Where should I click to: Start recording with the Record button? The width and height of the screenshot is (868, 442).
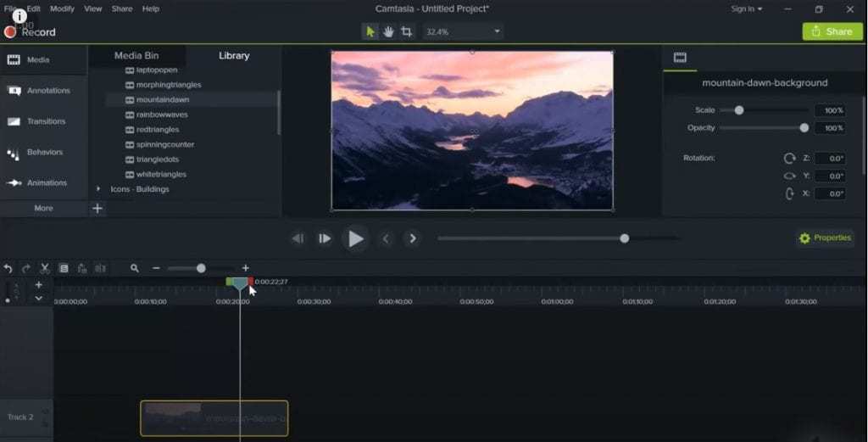pyautogui.click(x=30, y=32)
